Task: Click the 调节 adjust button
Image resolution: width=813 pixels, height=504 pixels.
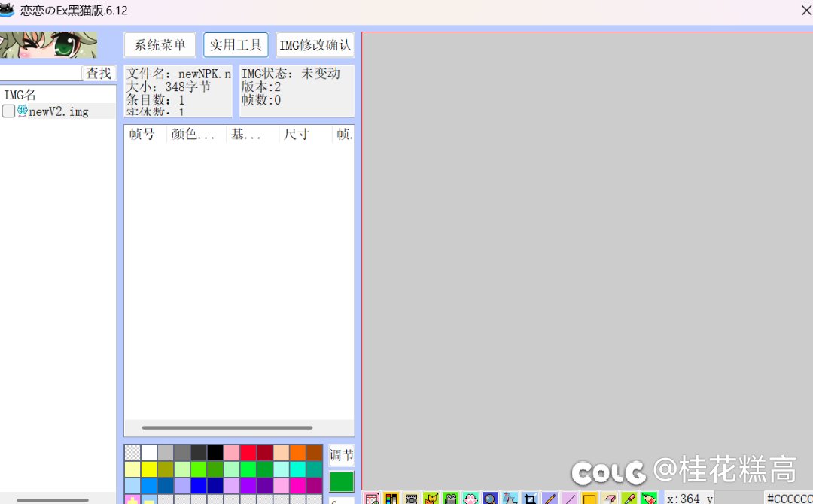Action: 341,455
